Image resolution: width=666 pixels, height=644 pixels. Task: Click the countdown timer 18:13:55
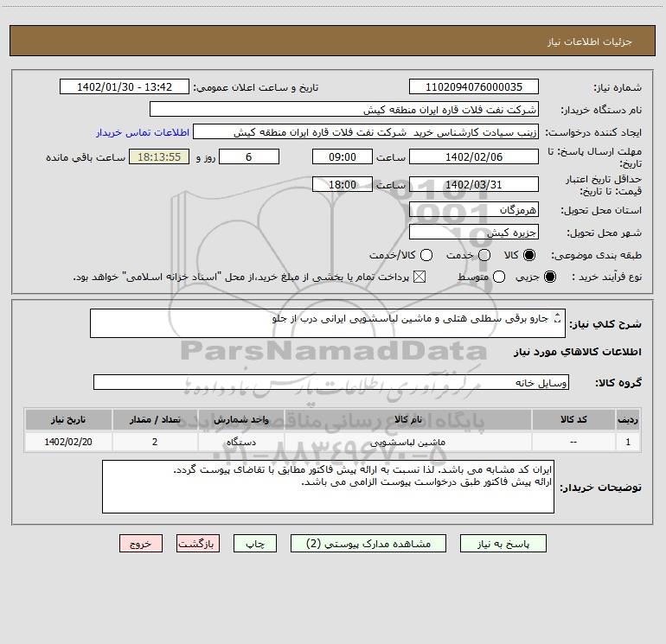159,156
